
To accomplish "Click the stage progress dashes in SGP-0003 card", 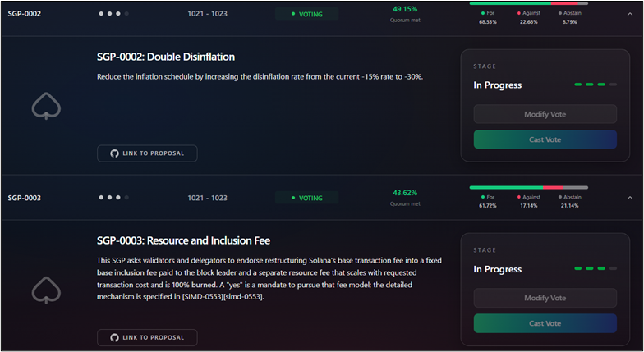I will click(596, 268).
